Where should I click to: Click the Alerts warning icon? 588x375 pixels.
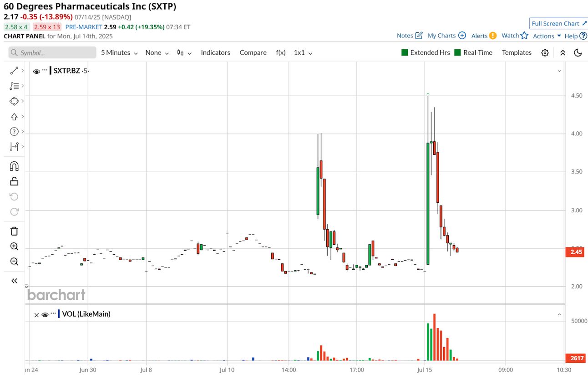click(493, 36)
